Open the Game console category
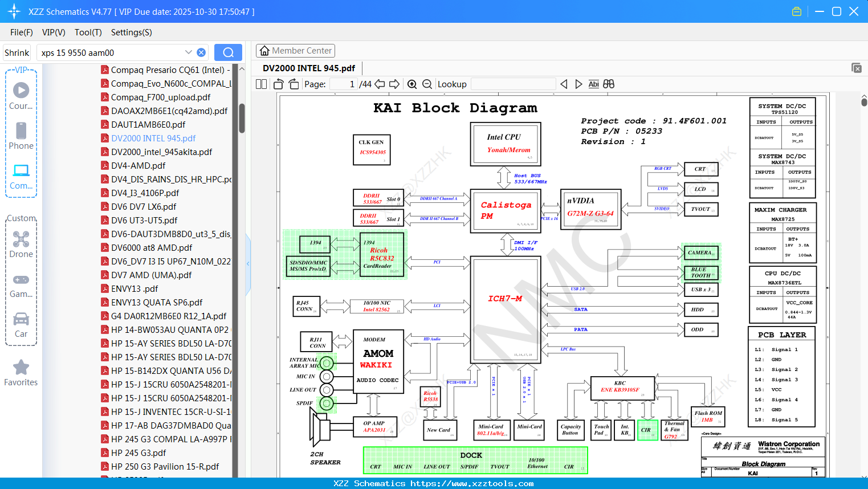The height and width of the screenshot is (489, 868). (21, 285)
